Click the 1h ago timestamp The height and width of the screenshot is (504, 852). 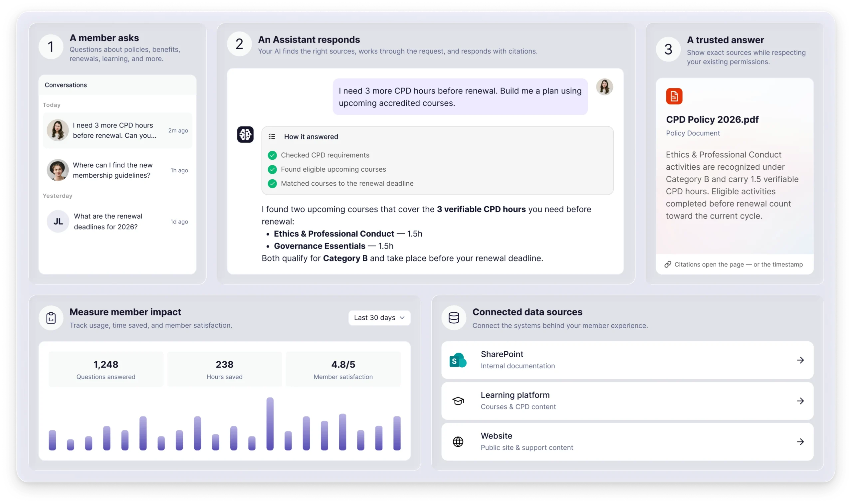(x=179, y=170)
